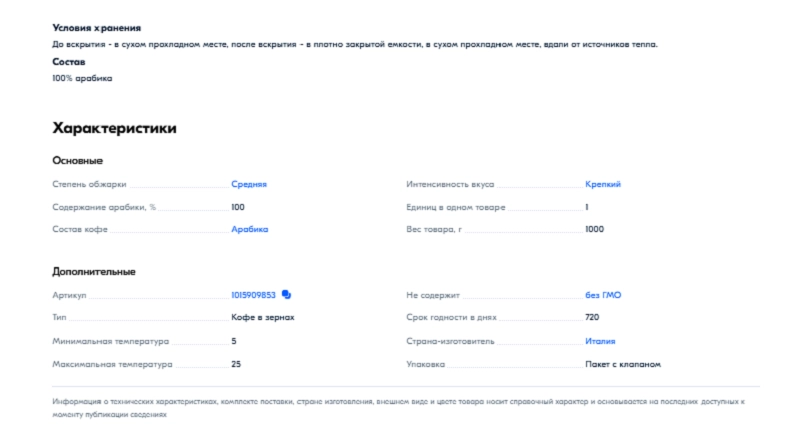800x446 pixels.
Task: Click the shelf life value 720
Action: 592,318
